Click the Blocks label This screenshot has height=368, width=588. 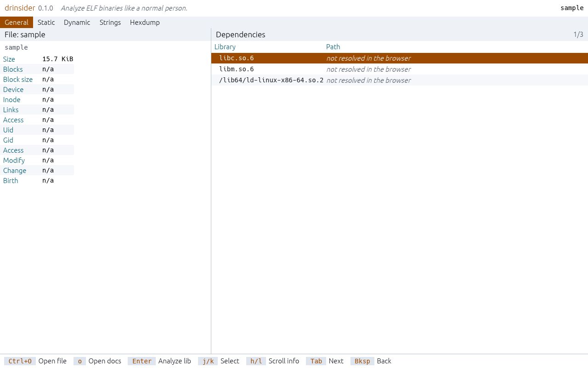(x=13, y=69)
